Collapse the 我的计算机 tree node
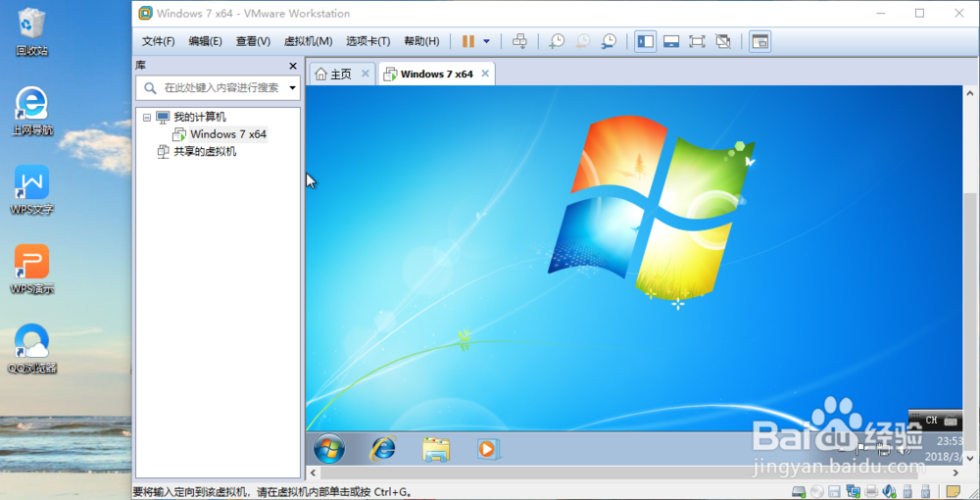This screenshot has width=980, height=500. coord(147,117)
